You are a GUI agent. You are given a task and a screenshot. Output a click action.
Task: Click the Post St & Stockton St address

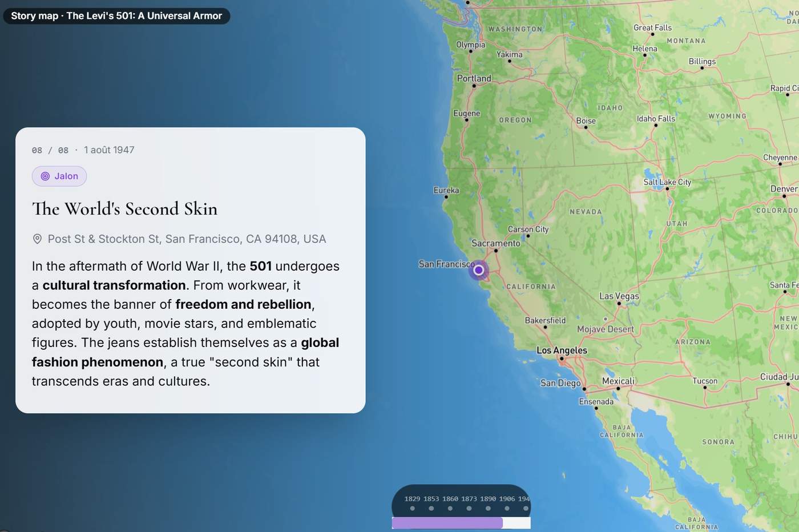pyautogui.click(x=187, y=239)
